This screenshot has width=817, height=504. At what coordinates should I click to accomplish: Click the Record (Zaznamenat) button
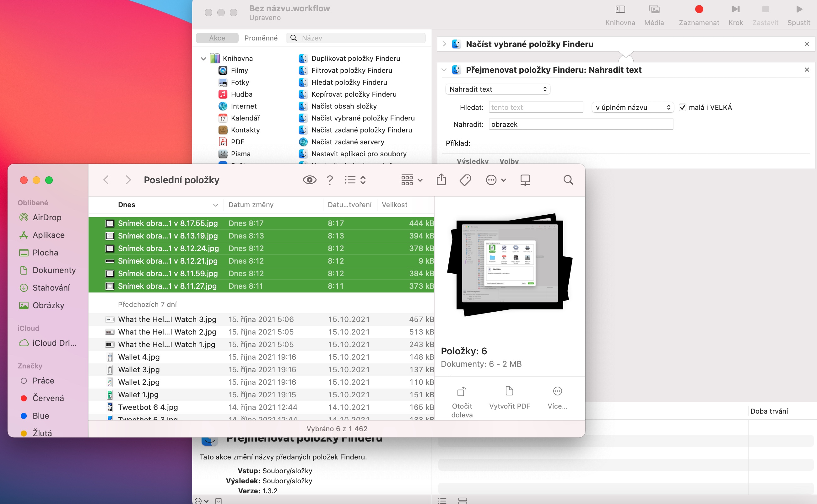699,10
